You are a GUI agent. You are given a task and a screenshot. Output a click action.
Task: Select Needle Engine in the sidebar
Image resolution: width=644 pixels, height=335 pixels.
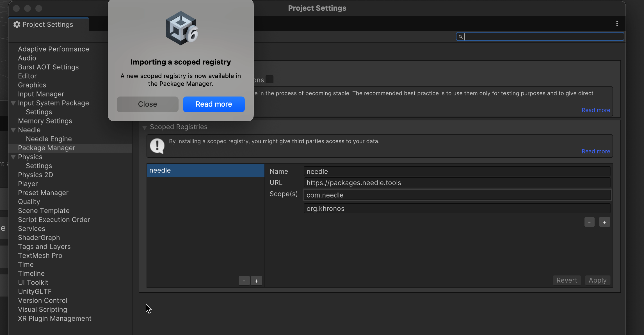click(x=49, y=139)
